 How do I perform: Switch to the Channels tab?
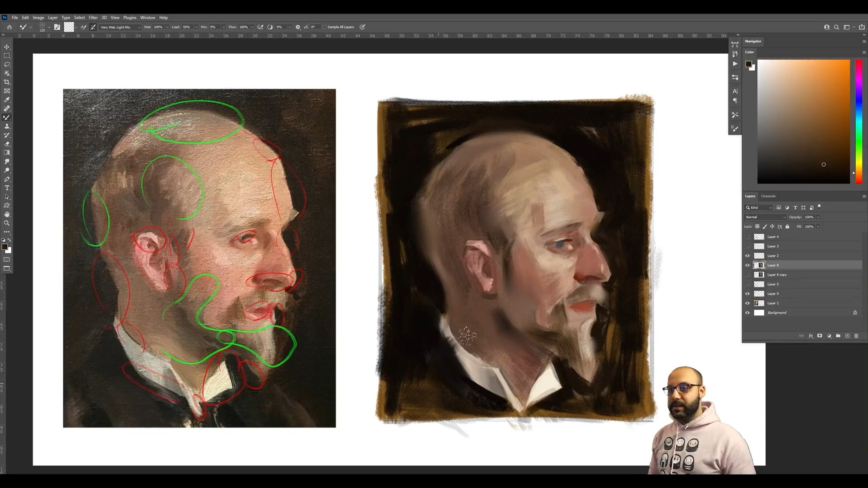pyautogui.click(x=768, y=196)
